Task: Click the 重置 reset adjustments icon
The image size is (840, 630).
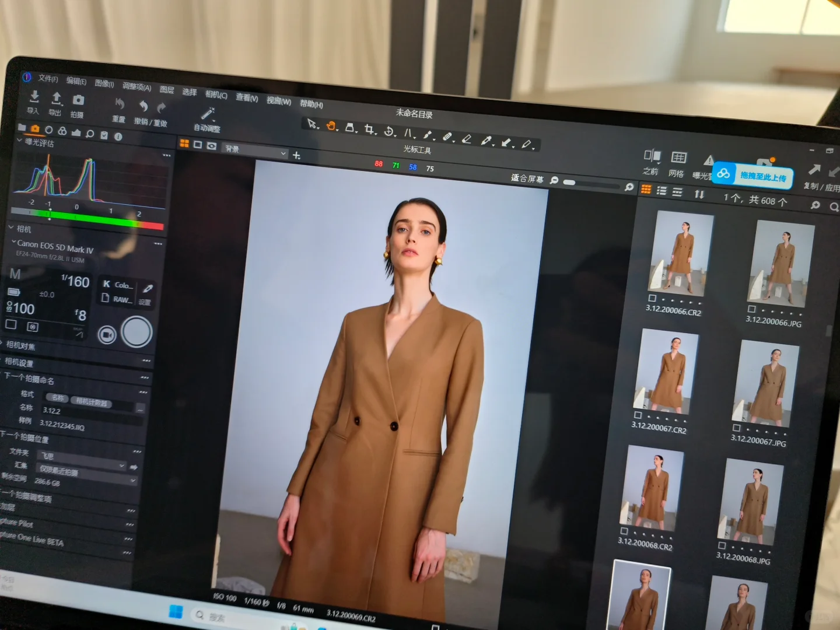Action: pos(120,104)
